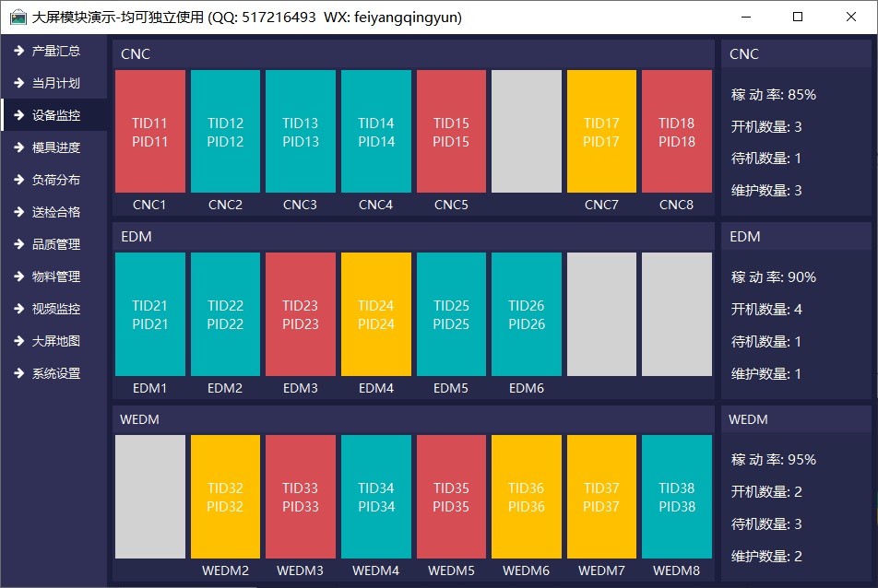Select the teal EDM1 tile TID21
Screen dimensions: 878x588
150,314
